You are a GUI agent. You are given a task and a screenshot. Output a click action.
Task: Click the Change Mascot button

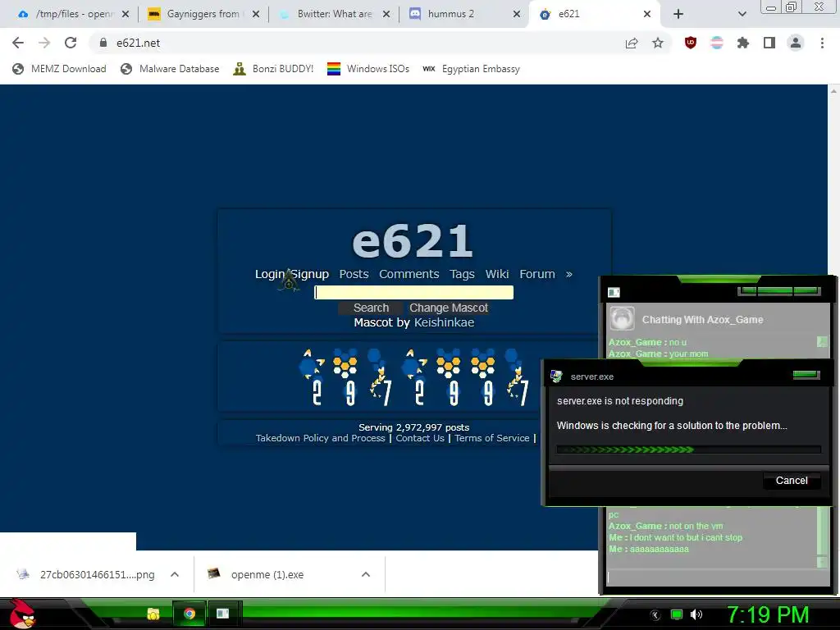pyautogui.click(x=449, y=308)
